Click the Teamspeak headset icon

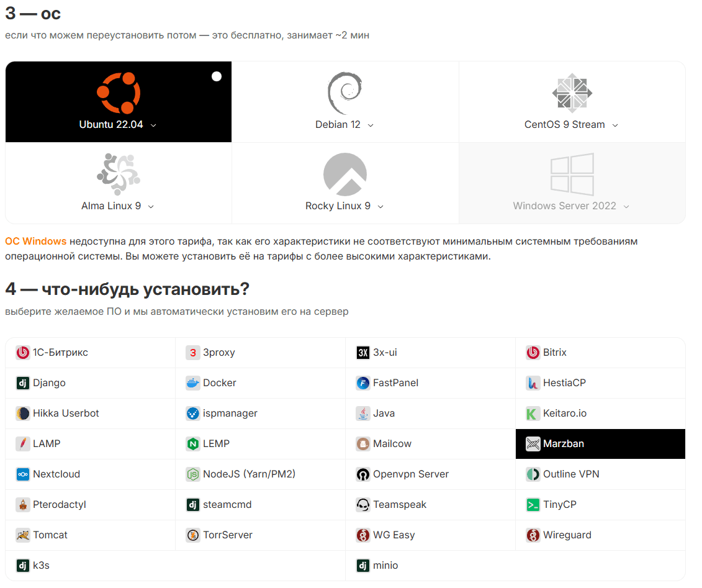(x=363, y=505)
